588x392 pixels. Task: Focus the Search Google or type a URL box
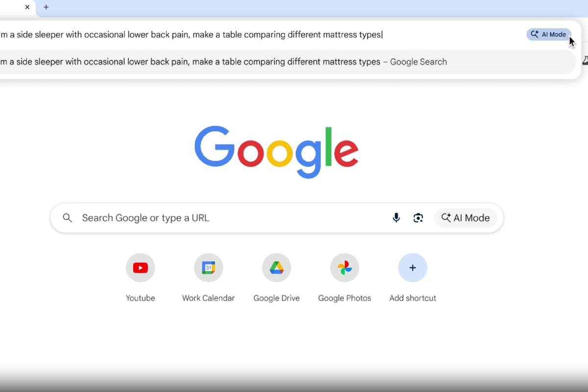click(277, 218)
